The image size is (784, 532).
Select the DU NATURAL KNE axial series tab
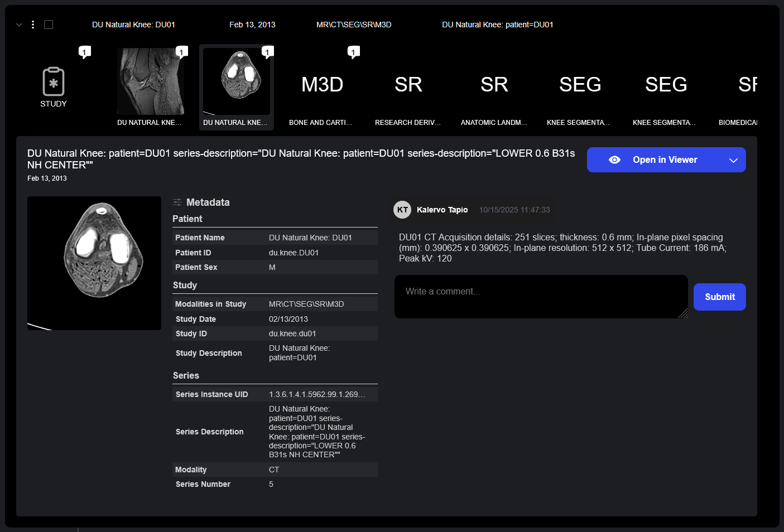click(x=237, y=86)
